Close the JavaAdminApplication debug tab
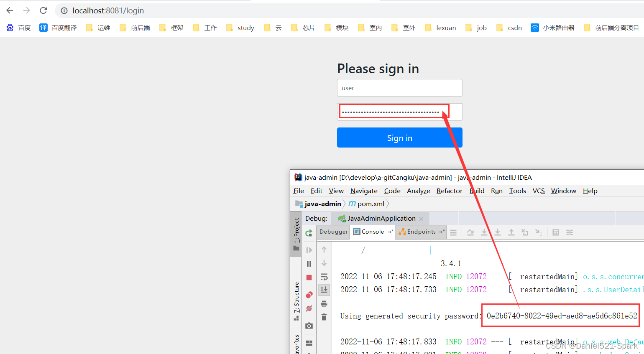The height and width of the screenshot is (354, 644). (x=421, y=219)
